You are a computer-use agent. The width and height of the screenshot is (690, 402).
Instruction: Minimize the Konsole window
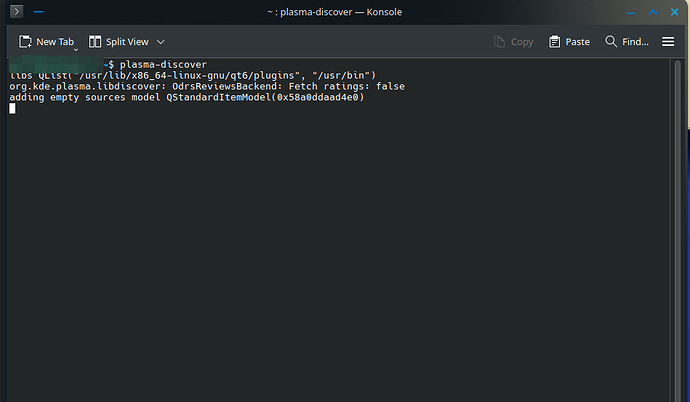tap(631, 12)
